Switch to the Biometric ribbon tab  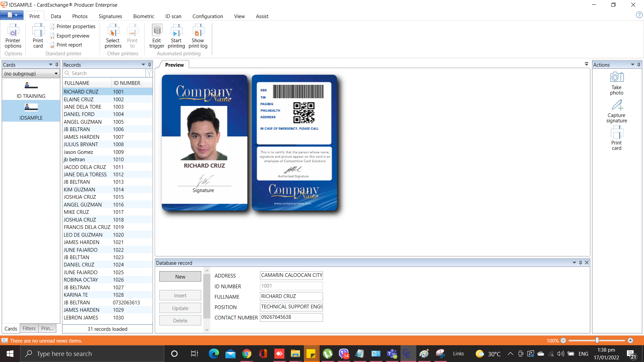(x=144, y=16)
